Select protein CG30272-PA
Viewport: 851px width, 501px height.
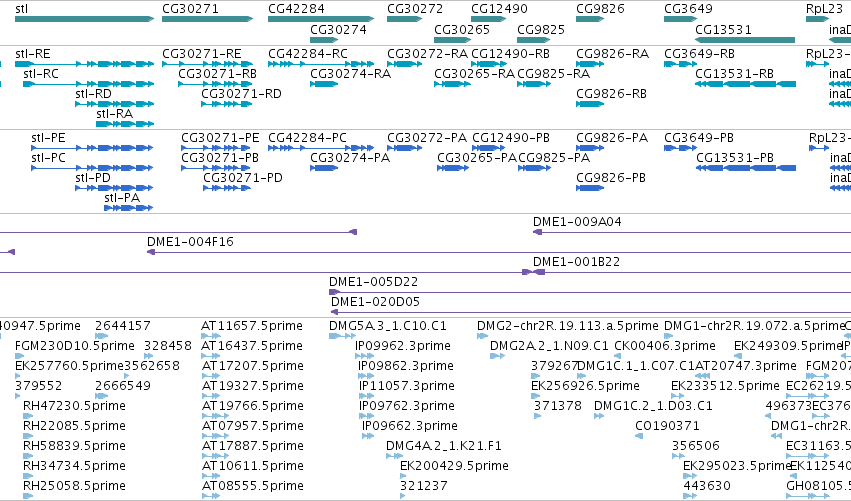pyautogui.click(x=427, y=138)
